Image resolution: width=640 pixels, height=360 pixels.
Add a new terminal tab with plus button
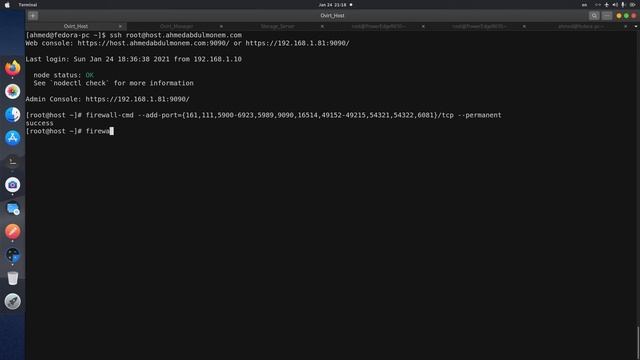point(33,16)
